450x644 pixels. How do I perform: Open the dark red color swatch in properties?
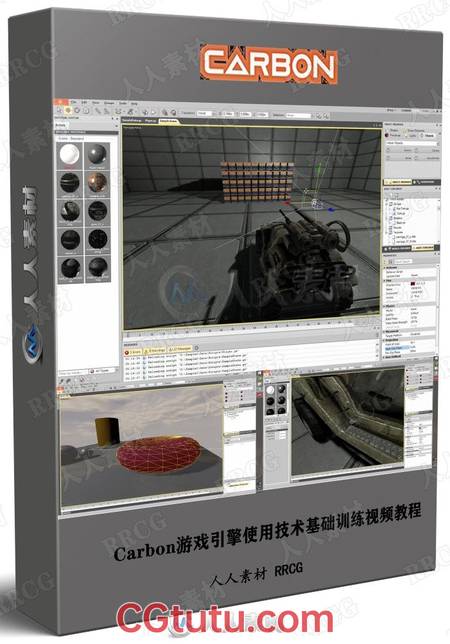point(413,283)
